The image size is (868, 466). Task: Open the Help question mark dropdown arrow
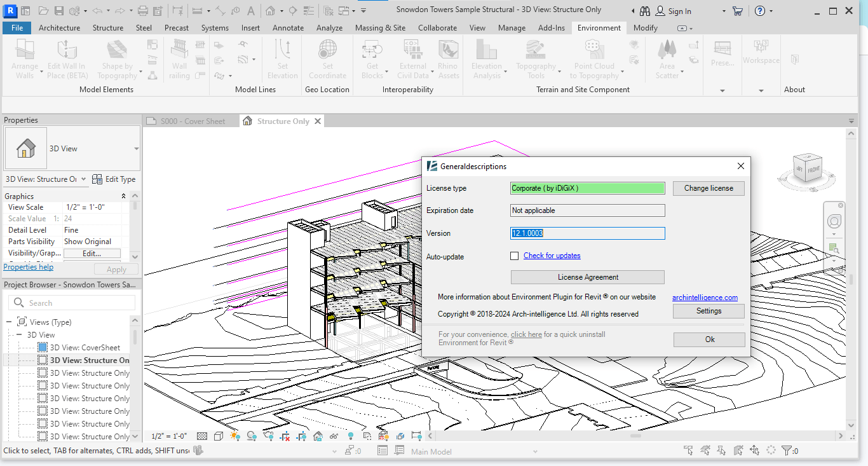click(x=771, y=11)
